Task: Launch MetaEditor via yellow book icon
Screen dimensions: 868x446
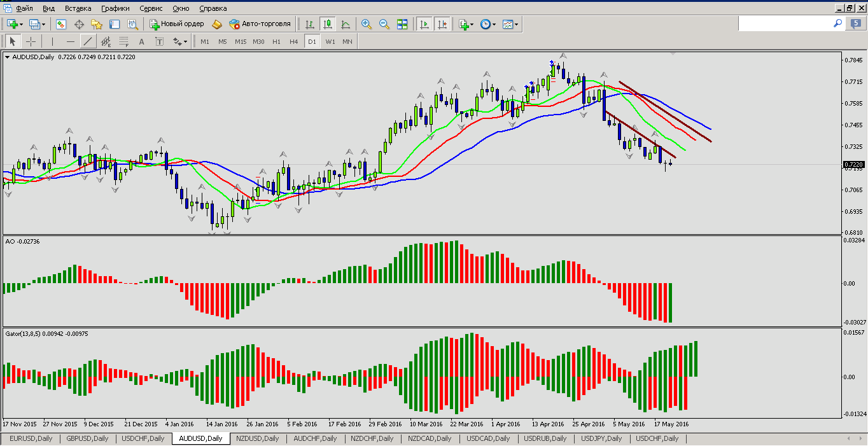Action: coord(217,24)
